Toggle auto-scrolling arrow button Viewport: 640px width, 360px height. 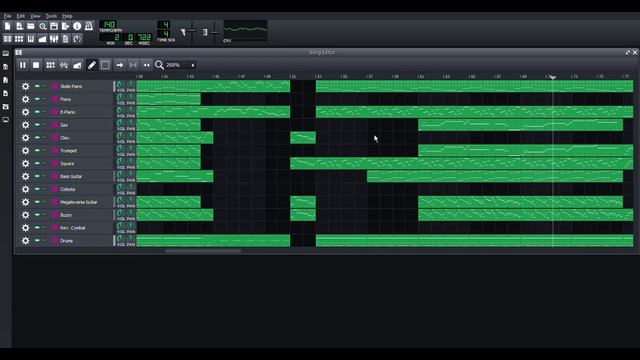[120, 65]
